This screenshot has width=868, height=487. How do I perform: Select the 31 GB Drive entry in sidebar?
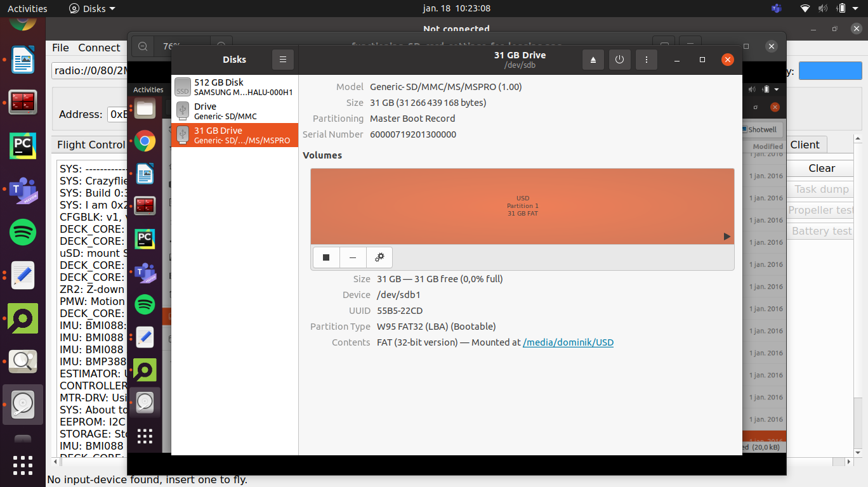235,135
